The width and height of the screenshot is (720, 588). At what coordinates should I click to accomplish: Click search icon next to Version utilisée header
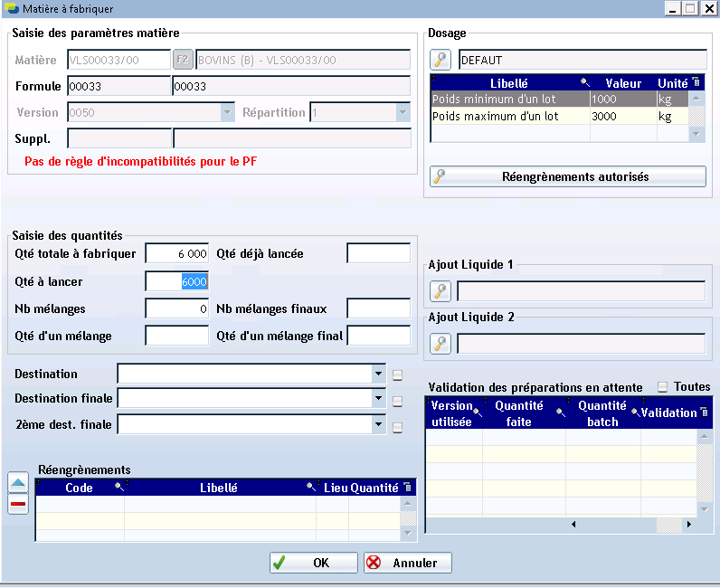point(478,413)
